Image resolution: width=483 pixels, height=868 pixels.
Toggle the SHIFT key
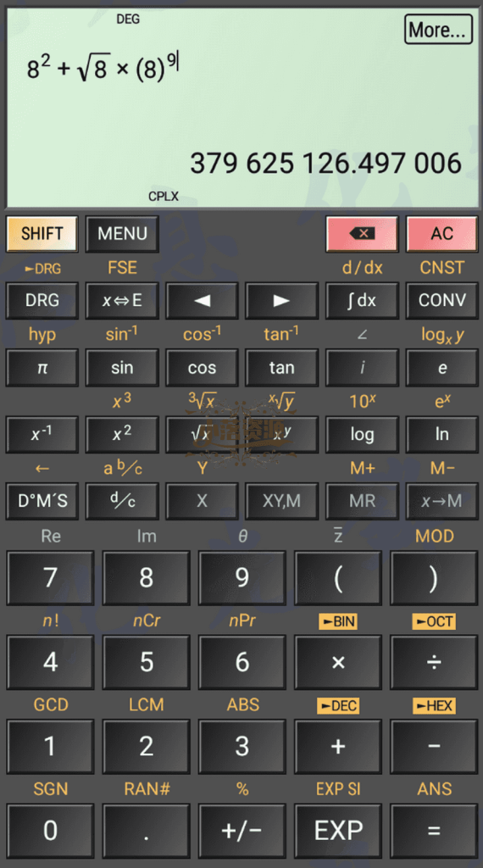(42, 234)
